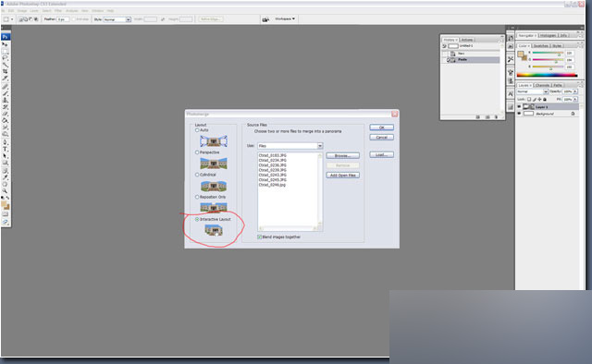Open the Workspace dropdown menu
Screen dimensions: 592x364
coord(285,18)
